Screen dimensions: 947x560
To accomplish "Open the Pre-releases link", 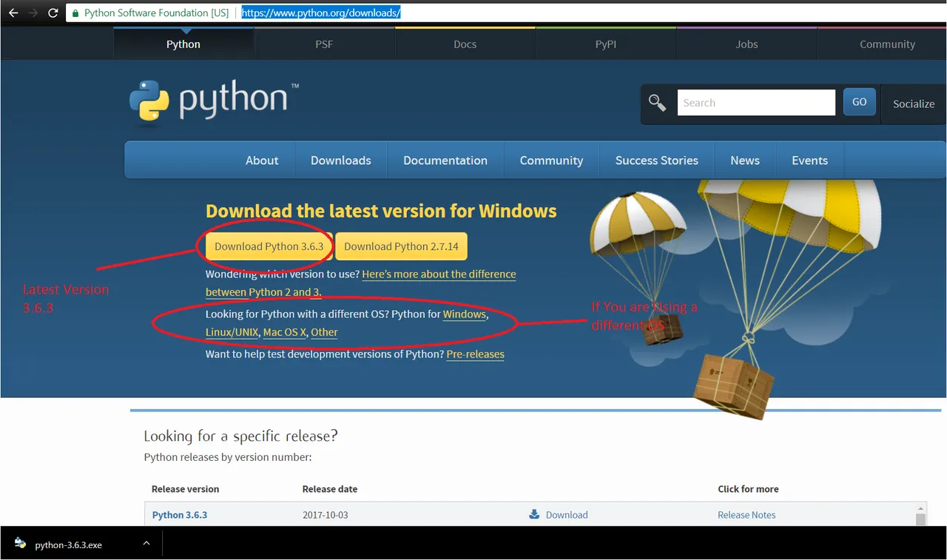I will click(476, 354).
